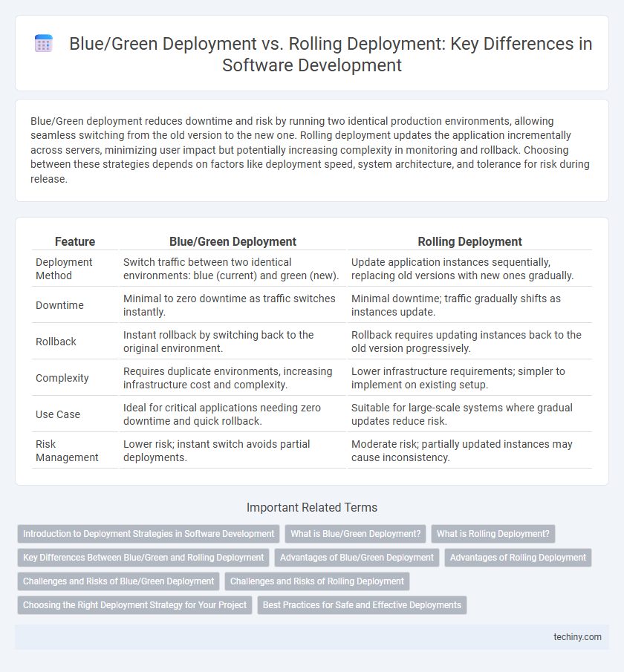Click the techiny.com footer text
This screenshot has width=624, height=672.
coord(577,637)
